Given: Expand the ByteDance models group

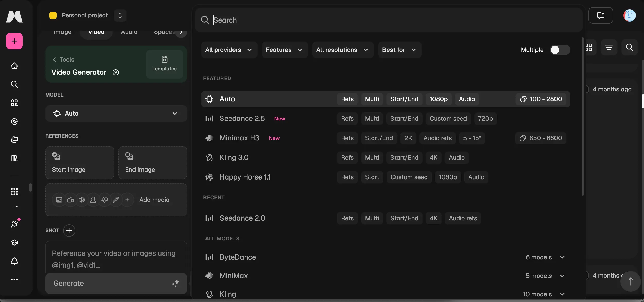Looking at the screenshot, I should [386, 257].
